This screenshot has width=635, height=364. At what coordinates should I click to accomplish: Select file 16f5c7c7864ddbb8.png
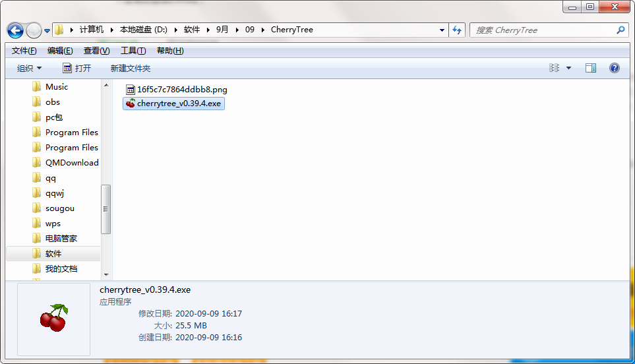tap(182, 90)
